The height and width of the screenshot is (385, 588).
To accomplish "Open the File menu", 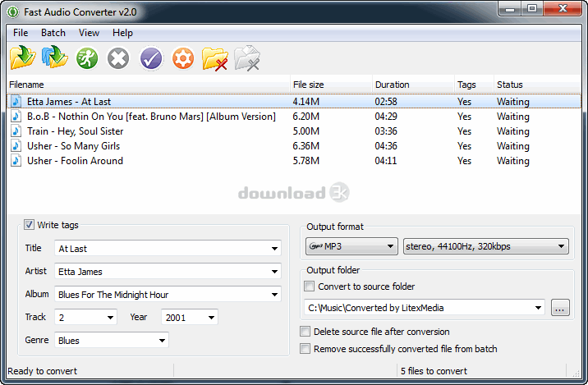I will pos(21,33).
